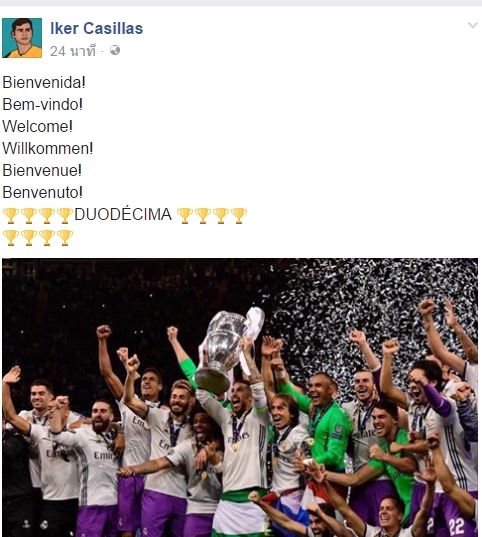Open Iker Casillas cartoon profile picture

pos(22,38)
